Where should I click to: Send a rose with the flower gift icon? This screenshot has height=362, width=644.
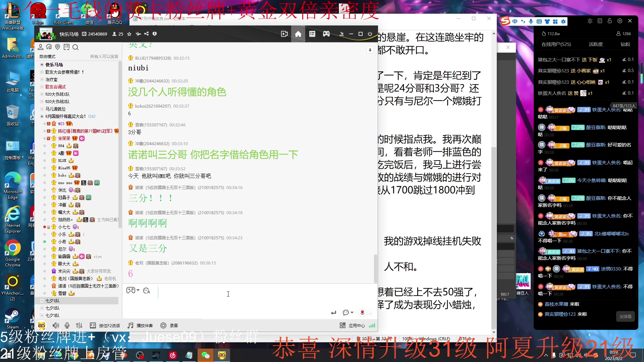coord(362,312)
